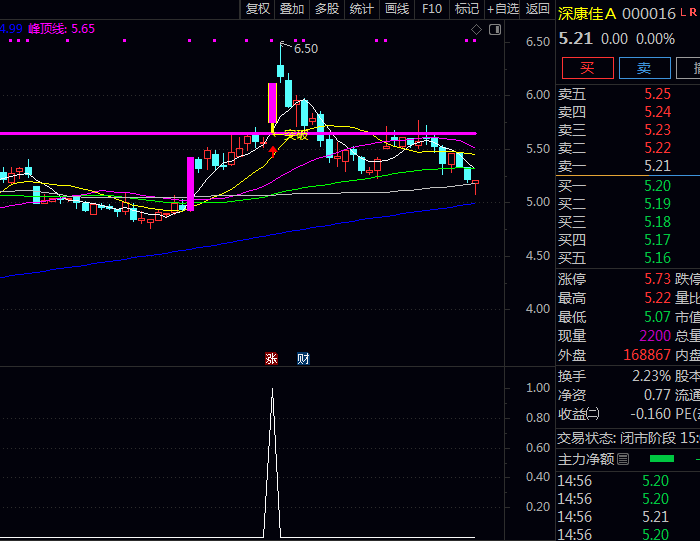Click the yellow 突破 label on chart
Viewport: 700px width, 541px height.
point(296,135)
